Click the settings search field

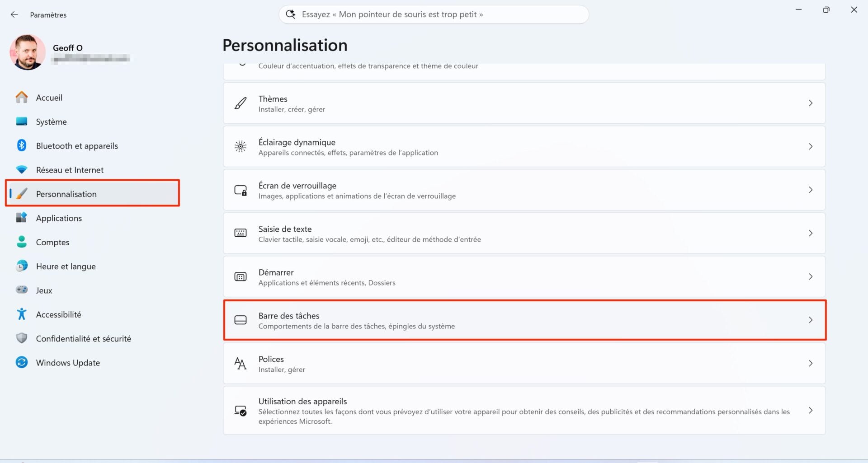click(434, 14)
